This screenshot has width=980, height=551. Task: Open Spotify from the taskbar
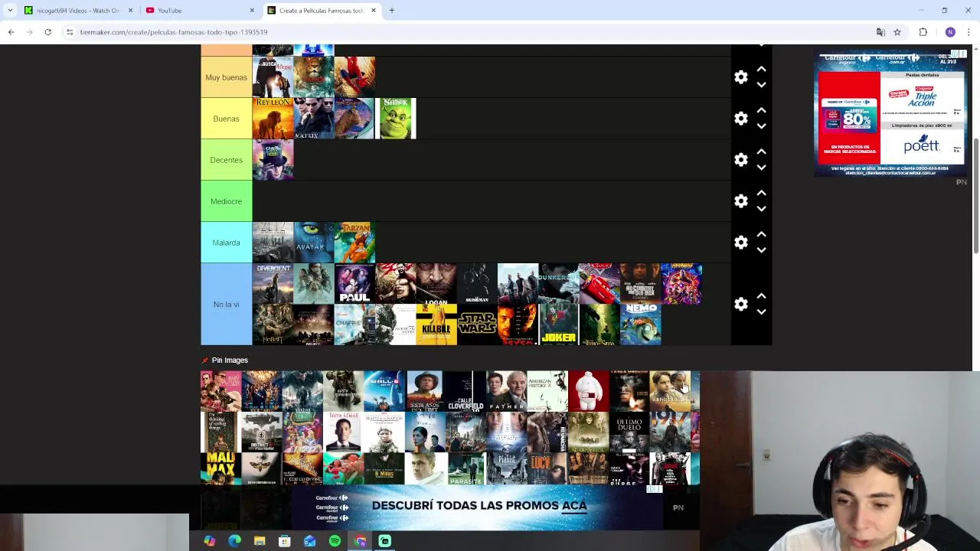[x=335, y=541]
